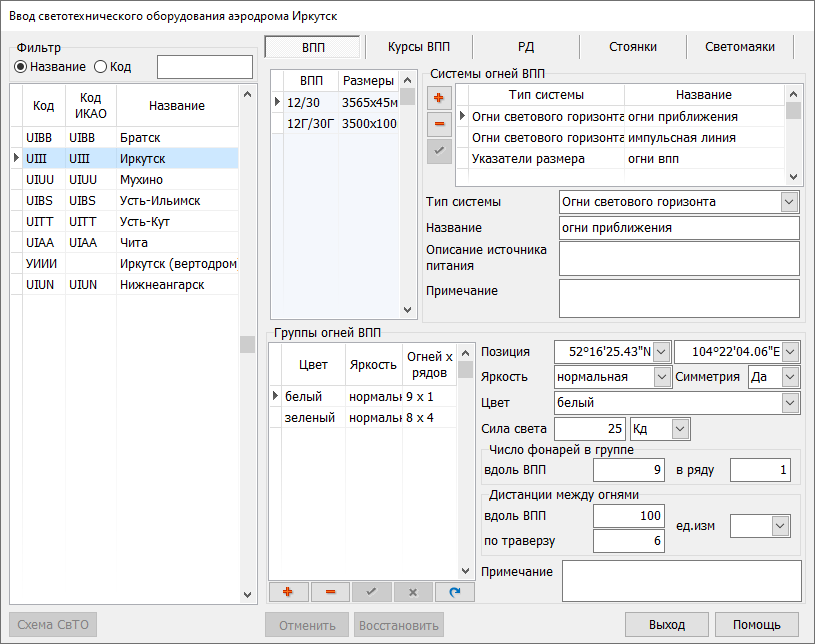Cancel light group edit with X icon
Viewport: 815px width, 644px height.
413,592
